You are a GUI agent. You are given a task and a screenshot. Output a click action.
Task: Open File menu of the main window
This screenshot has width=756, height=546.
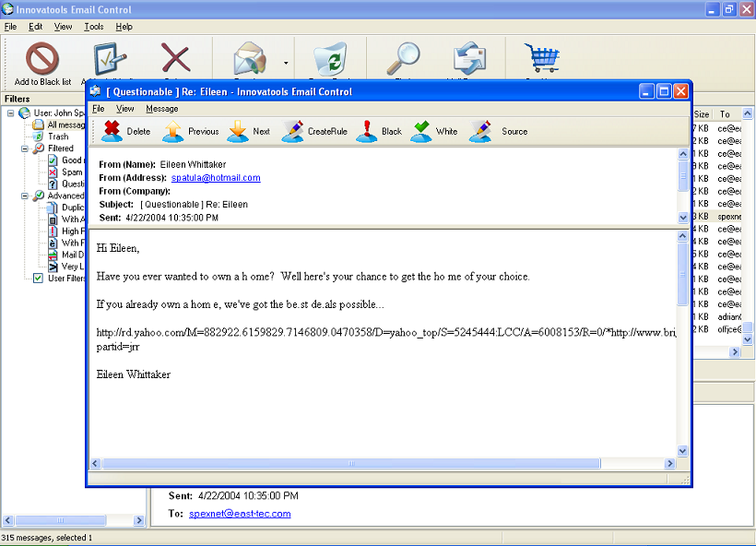coord(10,27)
